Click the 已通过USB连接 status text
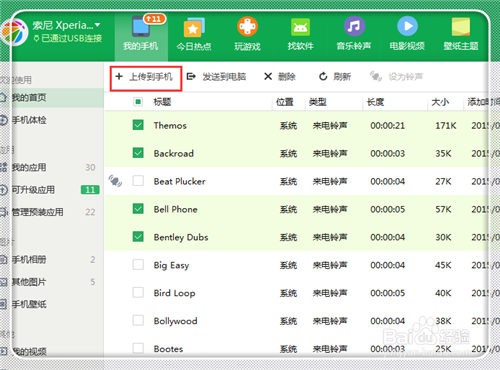This screenshot has width=500, height=370. (72, 38)
